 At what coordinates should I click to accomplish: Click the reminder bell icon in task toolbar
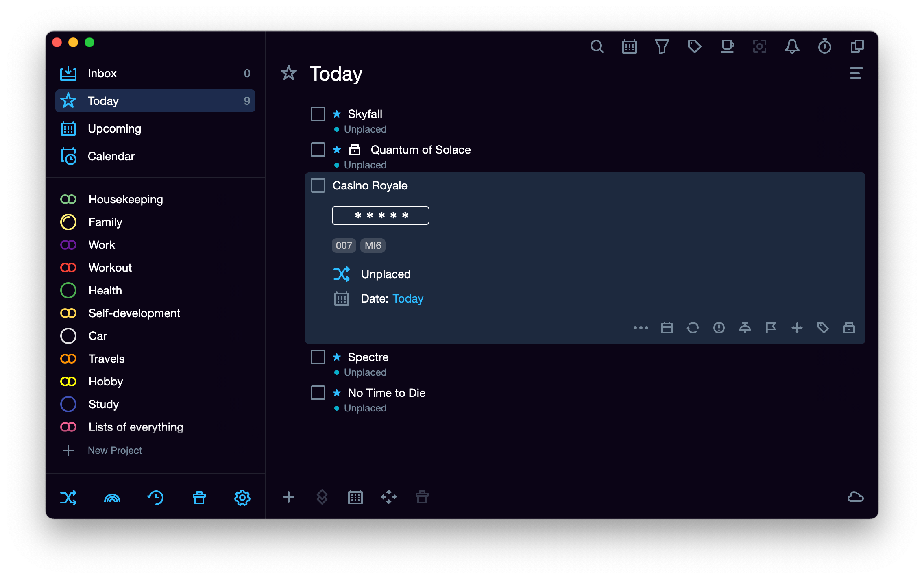745,328
